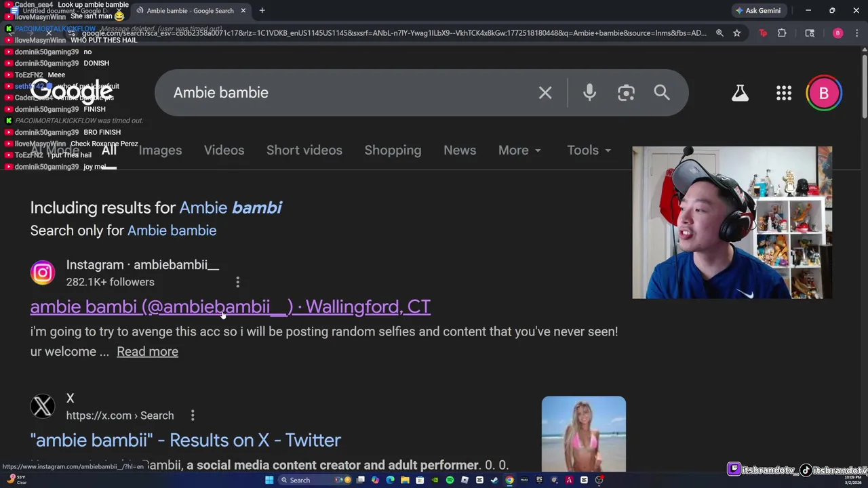This screenshot has width=868, height=488.
Task: Close the Ambie bambie search tab
Action: click(243, 10)
